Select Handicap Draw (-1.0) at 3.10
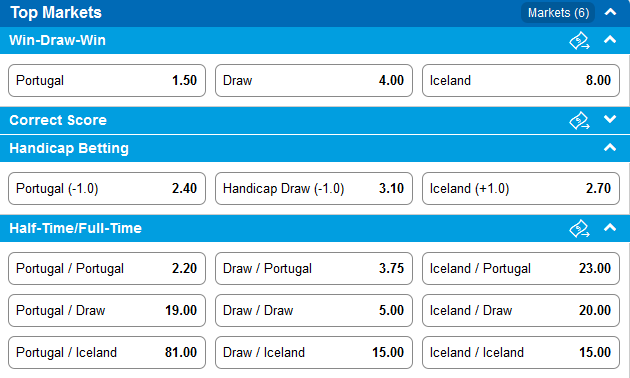630x378 pixels. tap(314, 188)
